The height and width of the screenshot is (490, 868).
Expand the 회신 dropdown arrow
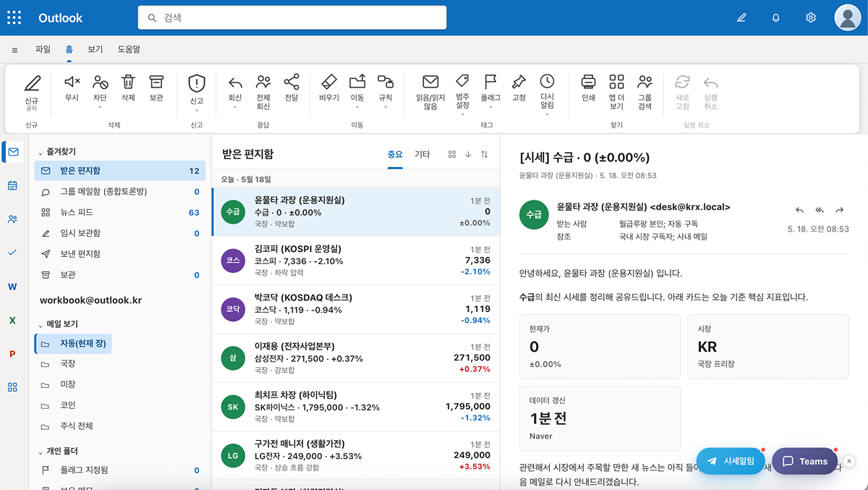coord(235,107)
